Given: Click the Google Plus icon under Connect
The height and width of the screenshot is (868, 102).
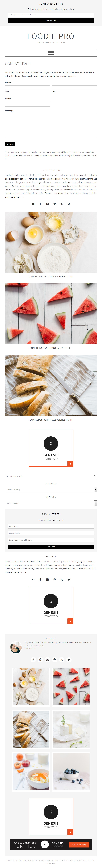Looking at the screenshot, I should pos(40,659).
